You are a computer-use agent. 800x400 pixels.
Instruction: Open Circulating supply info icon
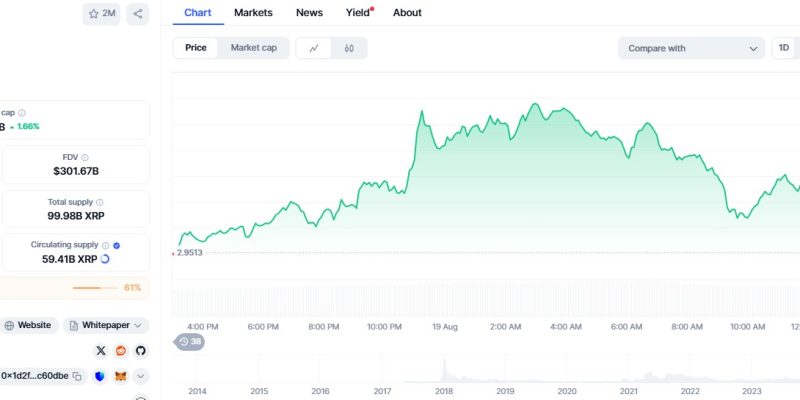click(x=105, y=245)
